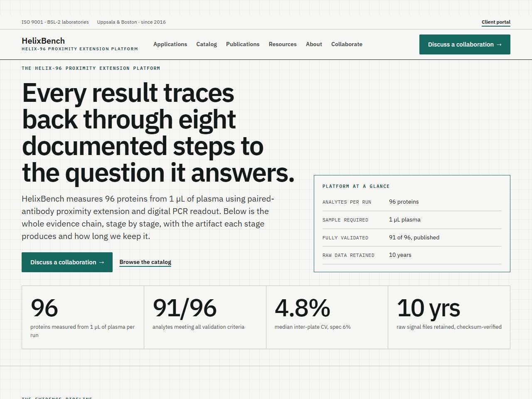The height and width of the screenshot is (399, 532).
Task: Open the Publications nav item
Action: (x=243, y=44)
